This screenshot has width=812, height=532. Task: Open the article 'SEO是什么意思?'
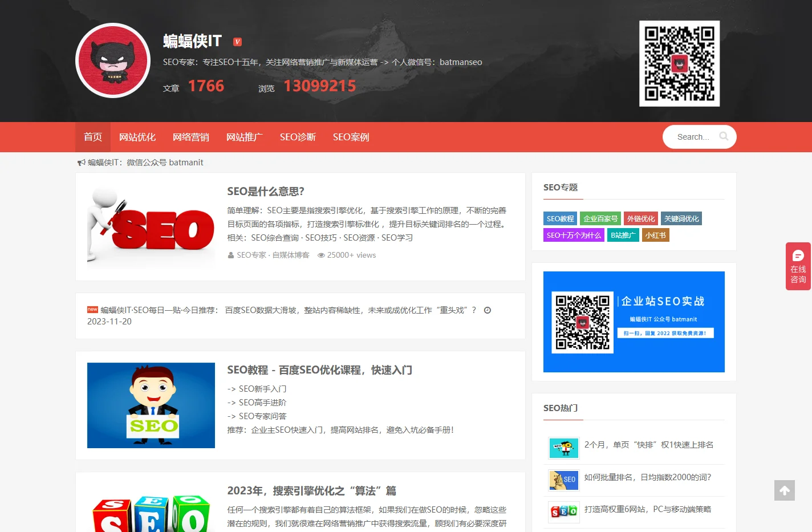pyautogui.click(x=266, y=192)
